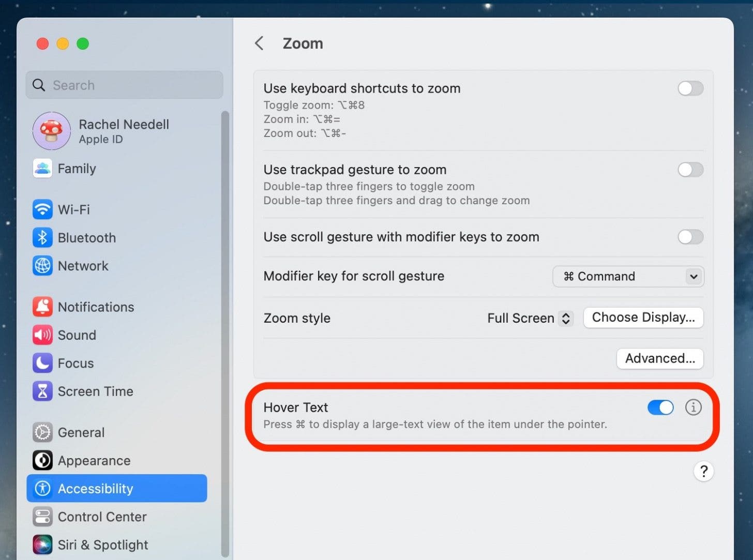Go back from Zoom page
This screenshot has height=560, width=753.
[260, 43]
